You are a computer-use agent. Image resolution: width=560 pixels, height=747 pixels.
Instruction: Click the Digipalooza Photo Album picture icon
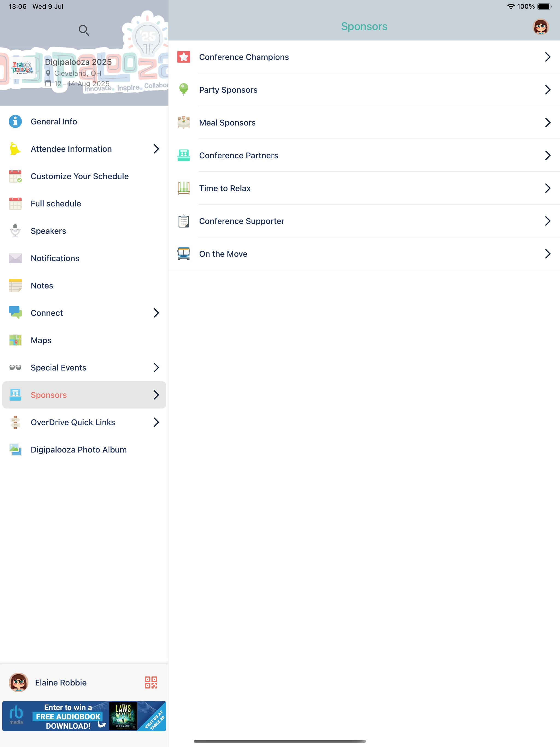click(x=15, y=450)
